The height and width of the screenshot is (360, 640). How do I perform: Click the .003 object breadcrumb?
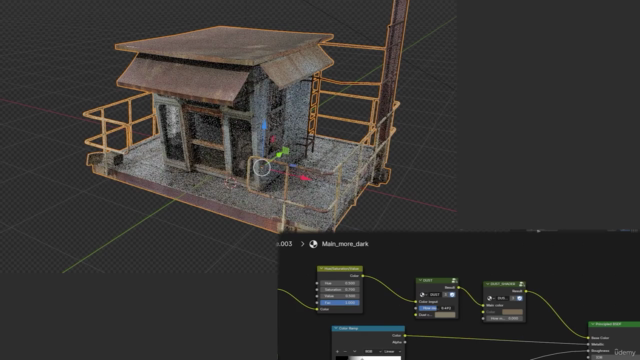pos(285,244)
